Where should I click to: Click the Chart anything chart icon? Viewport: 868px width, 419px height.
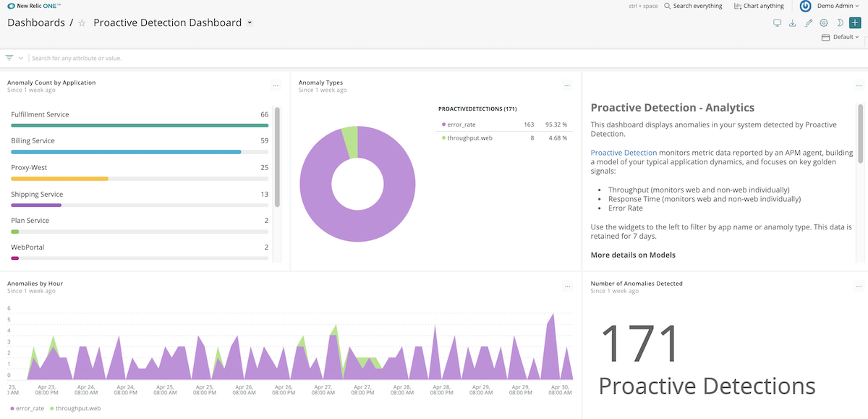pos(737,6)
